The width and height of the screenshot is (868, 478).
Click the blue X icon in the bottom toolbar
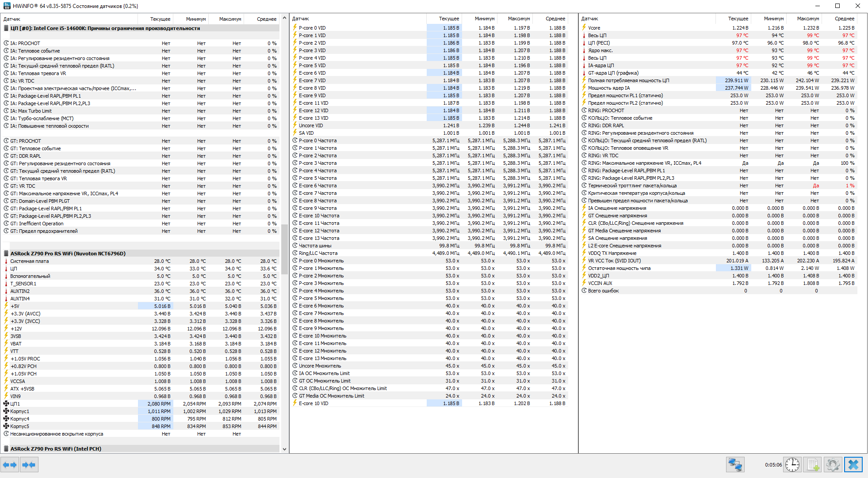tap(853, 465)
